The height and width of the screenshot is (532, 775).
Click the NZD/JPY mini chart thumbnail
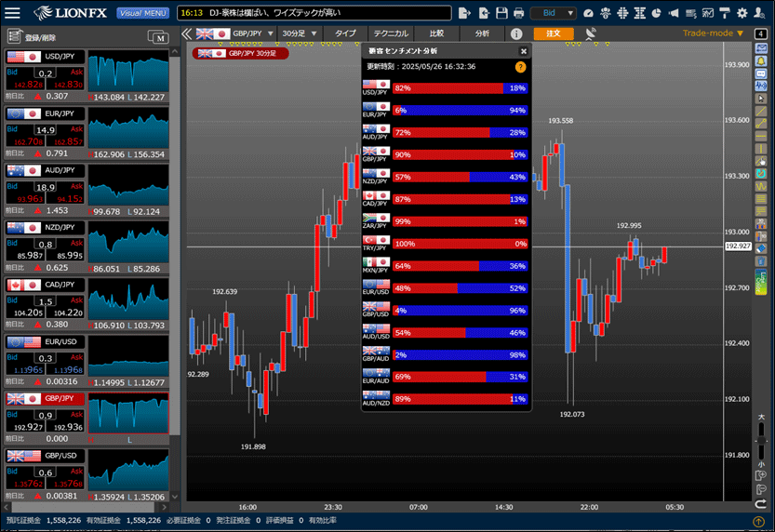128,243
